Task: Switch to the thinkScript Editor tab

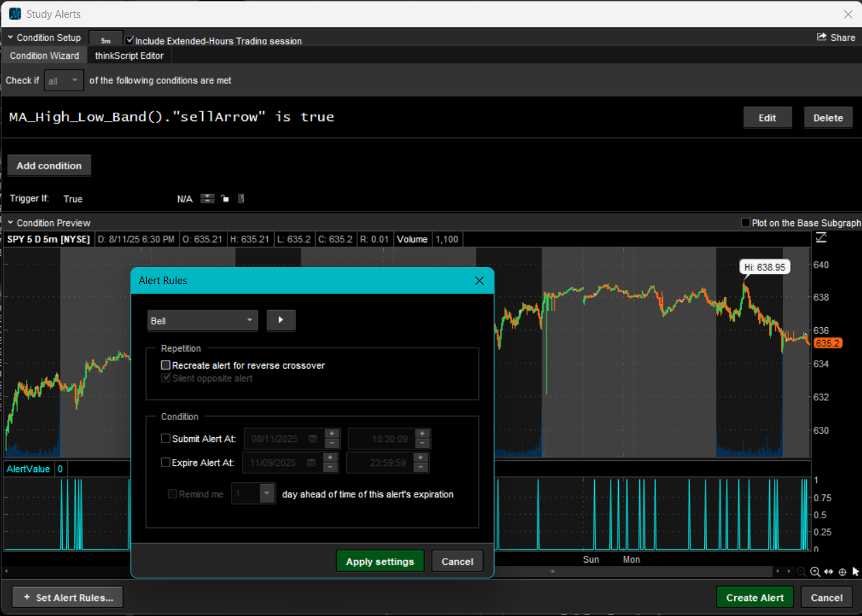Action: (x=129, y=55)
